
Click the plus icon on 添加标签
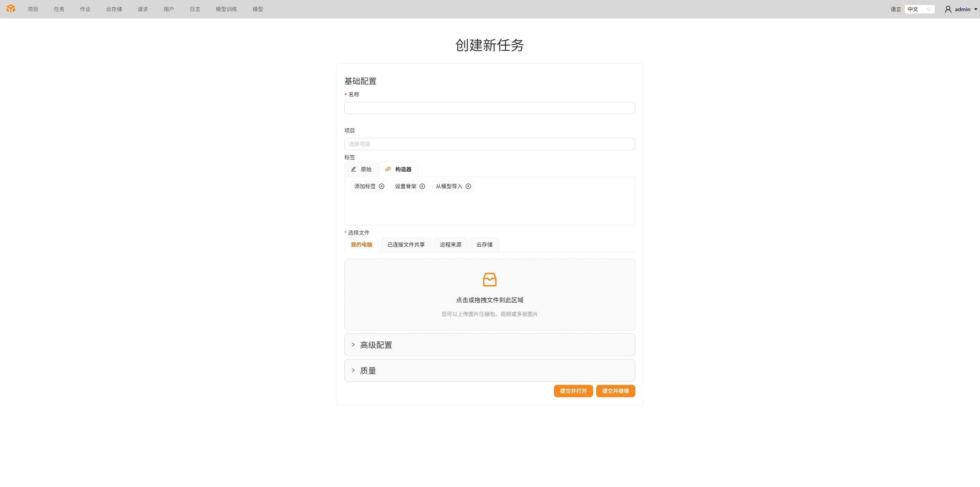382,186
